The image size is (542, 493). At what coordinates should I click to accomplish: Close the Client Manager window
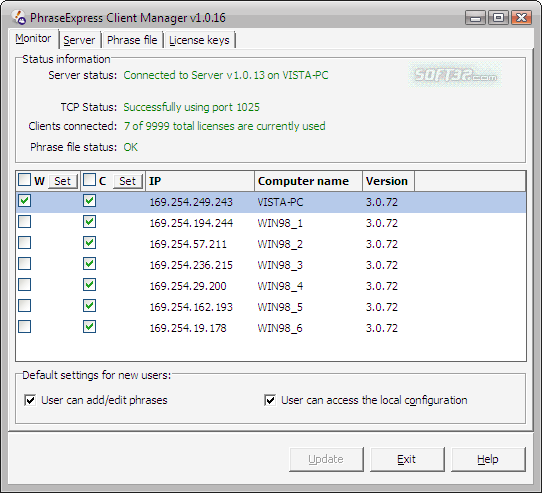pyautogui.click(x=522, y=17)
